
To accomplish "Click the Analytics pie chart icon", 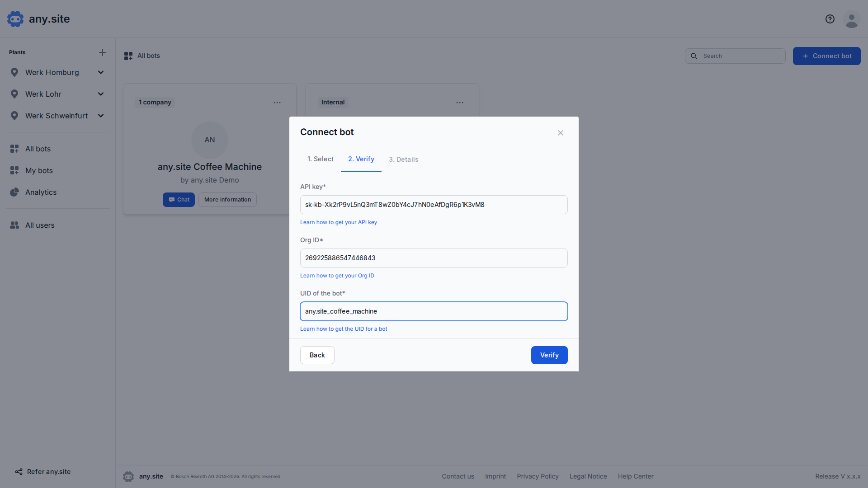I will pos(14,192).
